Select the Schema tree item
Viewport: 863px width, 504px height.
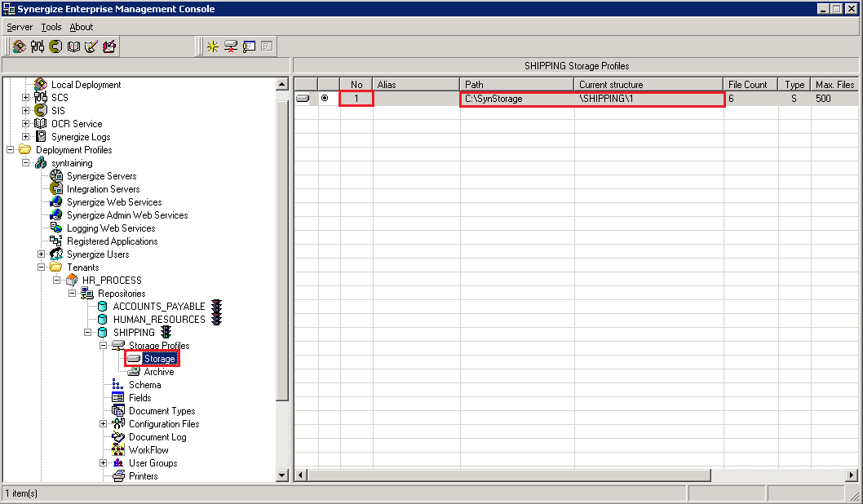[x=144, y=385]
